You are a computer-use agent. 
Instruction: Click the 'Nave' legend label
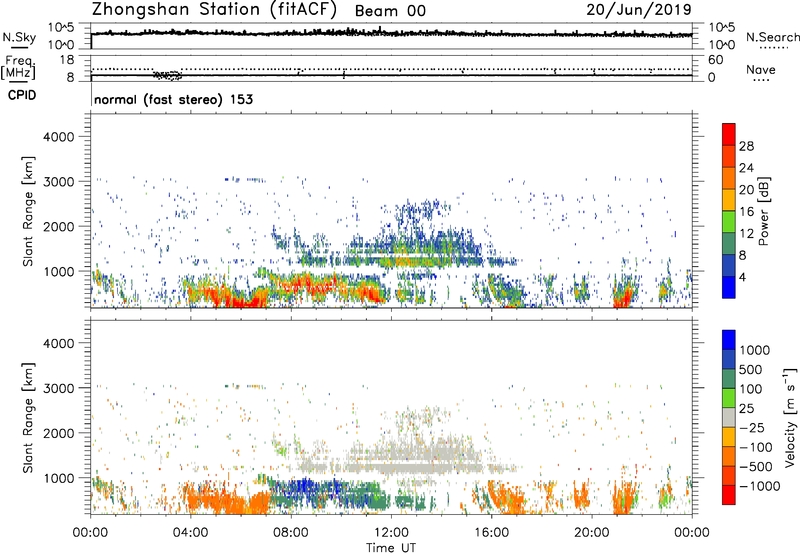pyautogui.click(x=761, y=70)
